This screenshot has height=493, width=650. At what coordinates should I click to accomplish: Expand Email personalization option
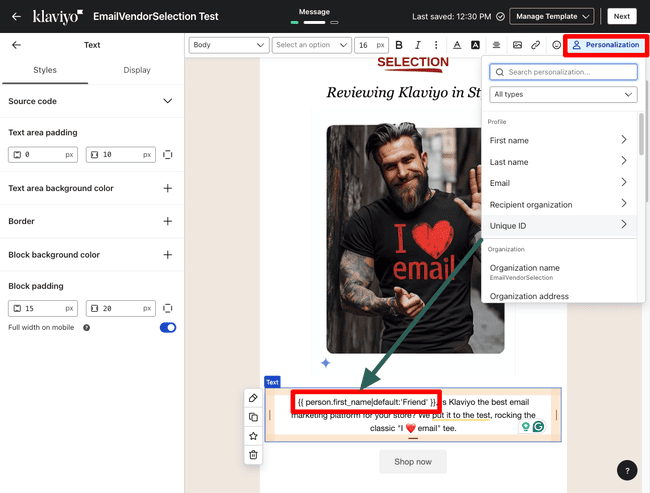[x=559, y=183]
